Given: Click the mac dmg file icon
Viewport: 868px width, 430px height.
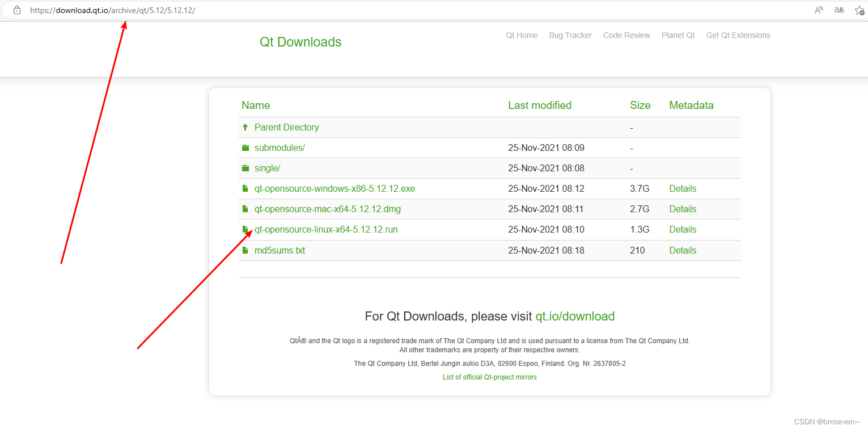Looking at the screenshot, I should (x=245, y=209).
